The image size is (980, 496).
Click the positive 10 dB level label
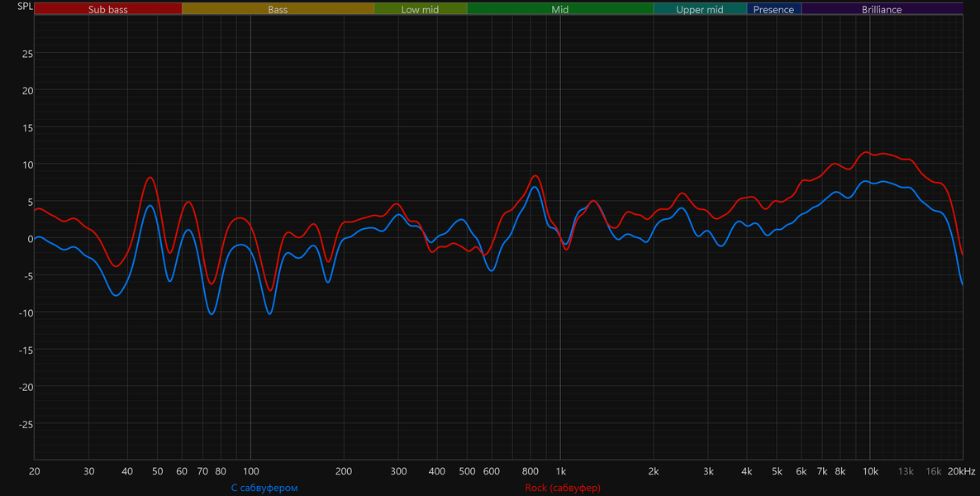pos(27,165)
